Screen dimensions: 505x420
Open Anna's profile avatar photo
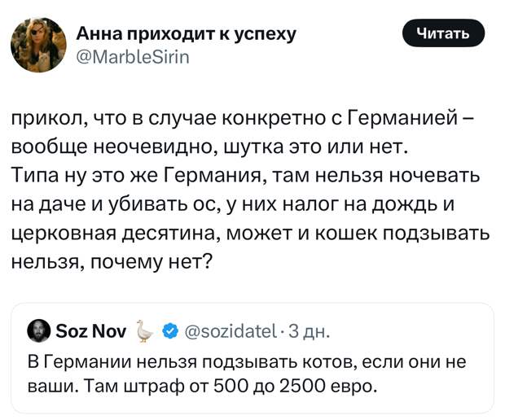pos(38,45)
